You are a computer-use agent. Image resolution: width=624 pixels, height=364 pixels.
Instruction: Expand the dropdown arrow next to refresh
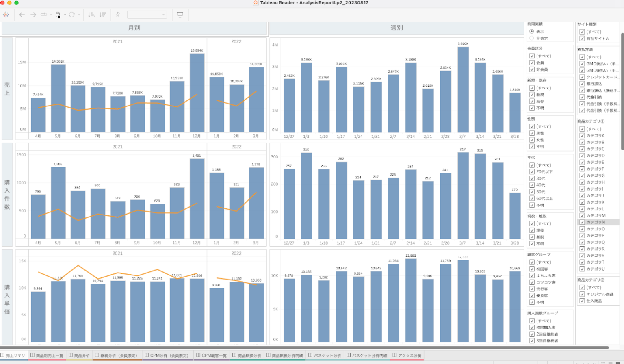79,15
